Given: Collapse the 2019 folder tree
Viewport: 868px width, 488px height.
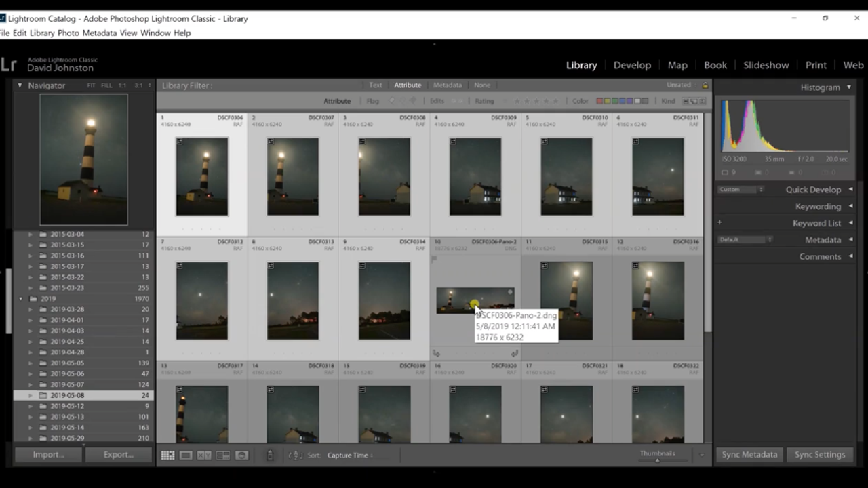Looking at the screenshot, I should tap(21, 299).
